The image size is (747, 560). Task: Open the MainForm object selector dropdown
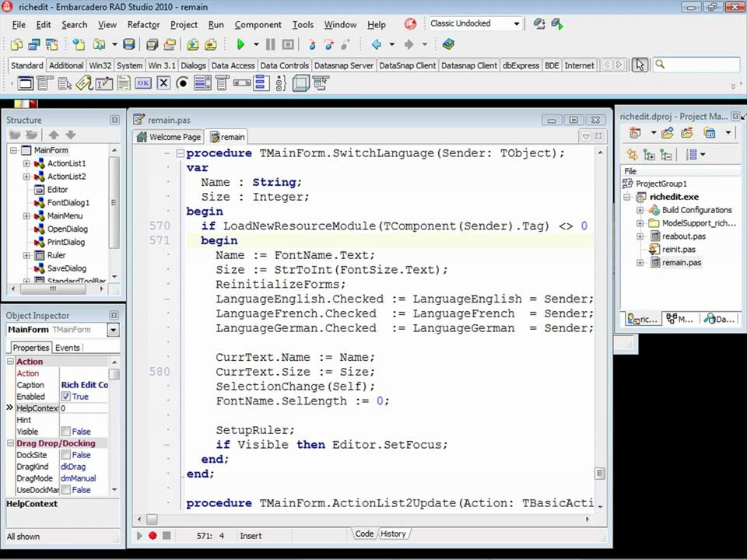point(113,330)
